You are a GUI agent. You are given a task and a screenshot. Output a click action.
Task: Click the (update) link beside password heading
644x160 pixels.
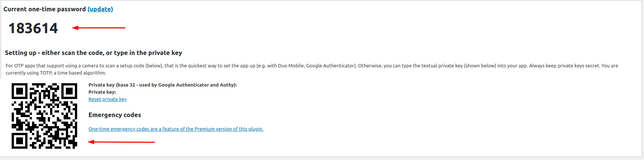pos(100,9)
